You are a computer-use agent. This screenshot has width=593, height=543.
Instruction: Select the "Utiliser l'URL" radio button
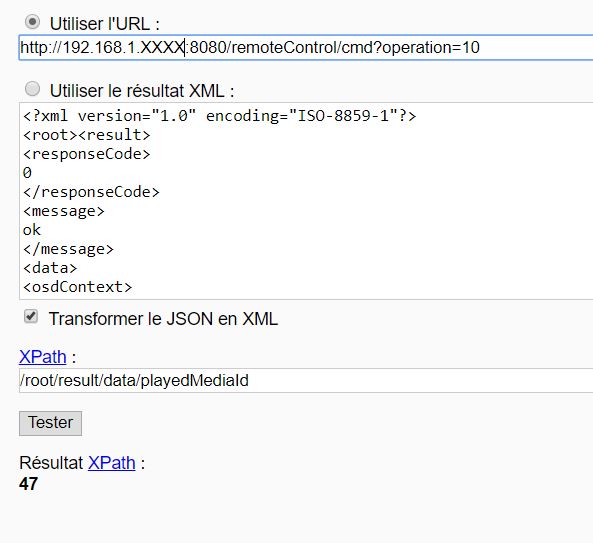(x=32, y=22)
